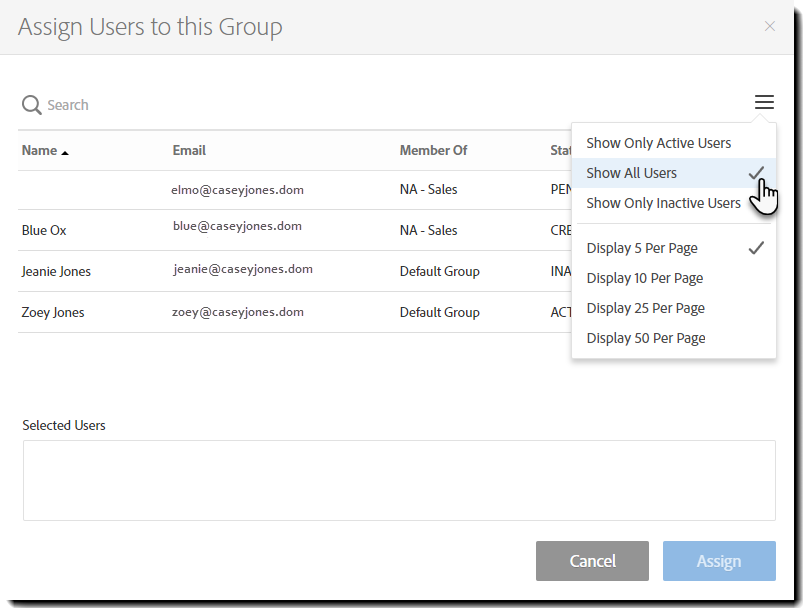The width and height of the screenshot is (803, 608).
Task: Select Display 10 Per Page
Action: pos(646,277)
